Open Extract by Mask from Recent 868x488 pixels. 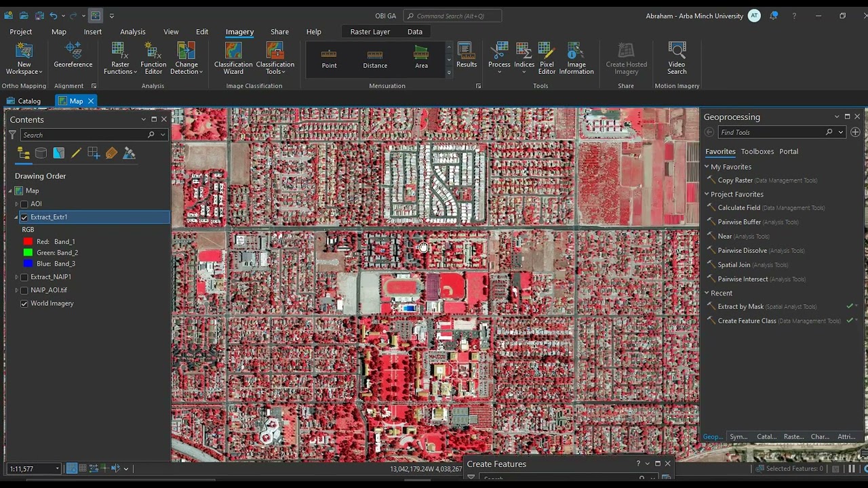tap(741, 307)
